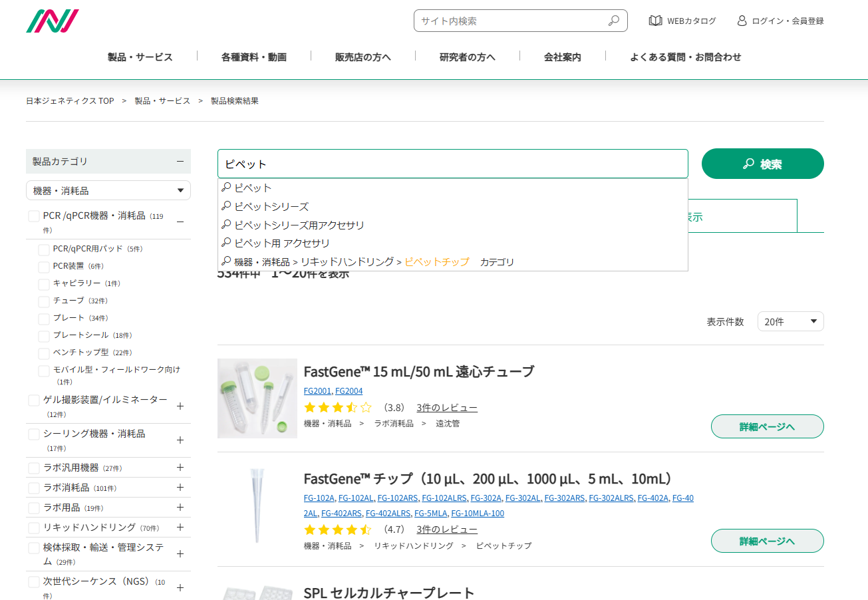Collapse the 製品カテゴリ panel
The image size is (868, 600).
point(180,161)
